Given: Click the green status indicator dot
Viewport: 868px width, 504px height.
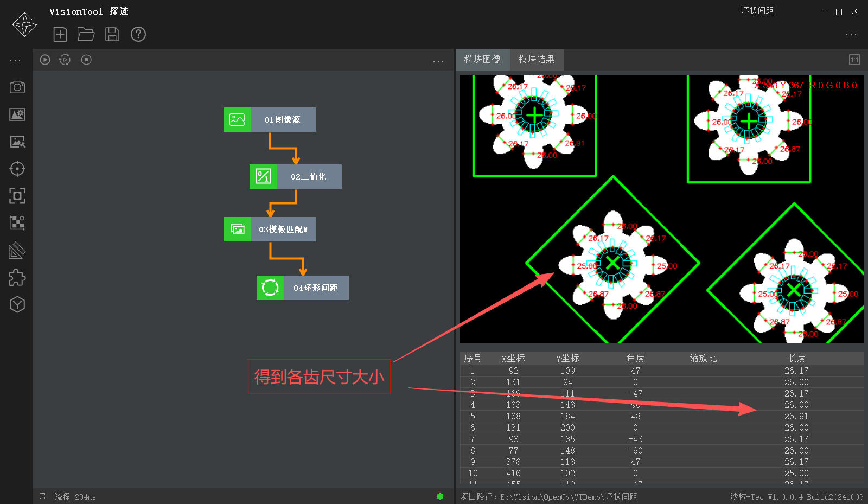Looking at the screenshot, I should [440, 496].
